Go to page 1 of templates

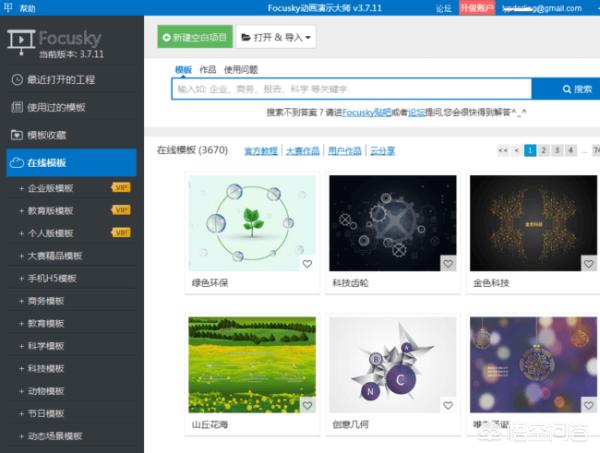coord(530,150)
